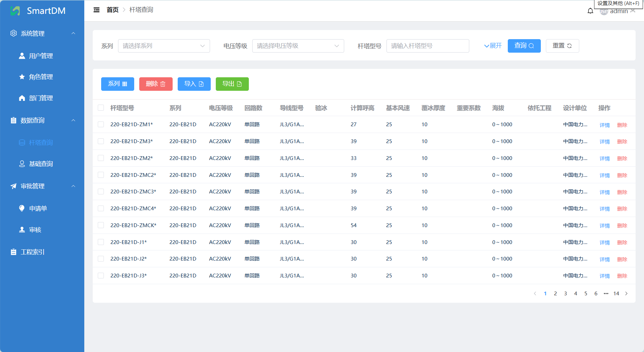Viewport: 644px width, 352px height.
Task: Focus the 请输入杆塔型号 input field
Action: pos(428,46)
